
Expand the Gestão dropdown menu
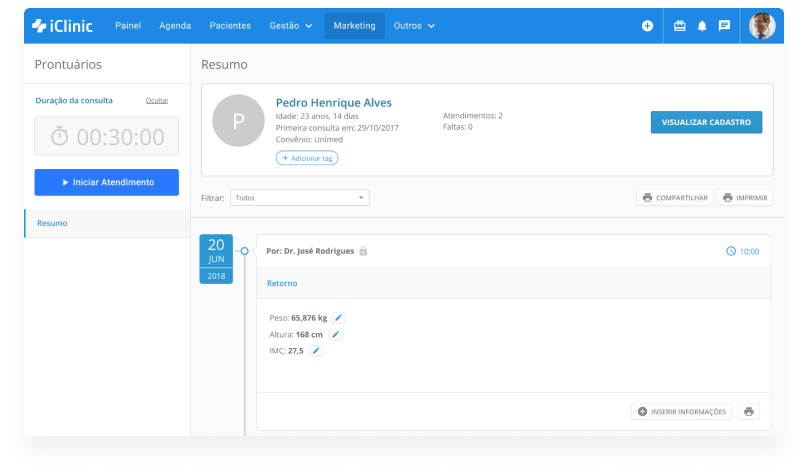click(291, 26)
